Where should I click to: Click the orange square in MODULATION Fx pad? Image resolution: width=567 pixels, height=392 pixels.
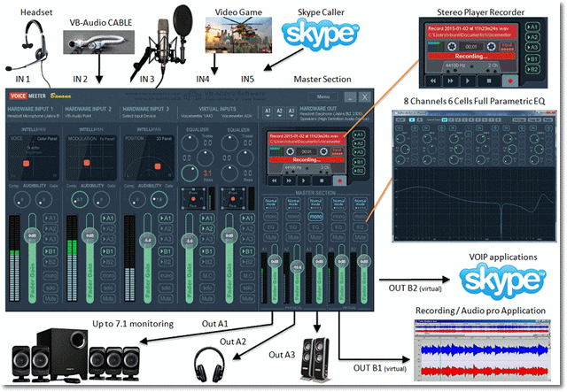[x=87, y=163]
